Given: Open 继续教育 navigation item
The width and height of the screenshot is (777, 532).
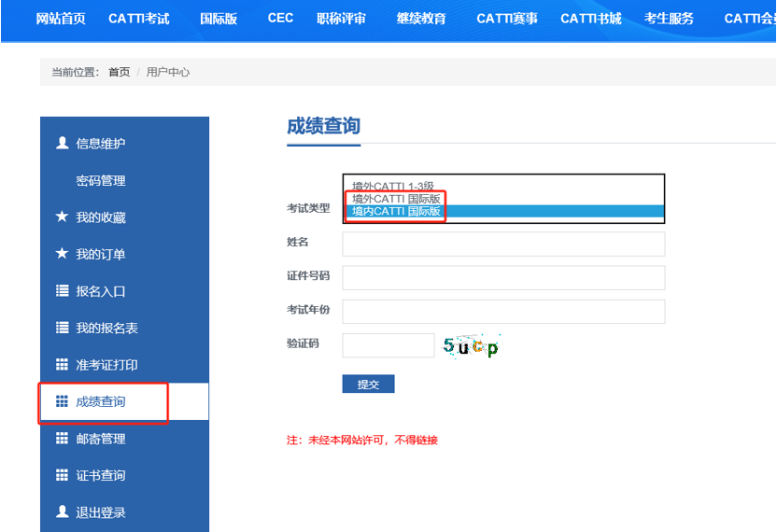Looking at the screenshot, I should point(421,19).
